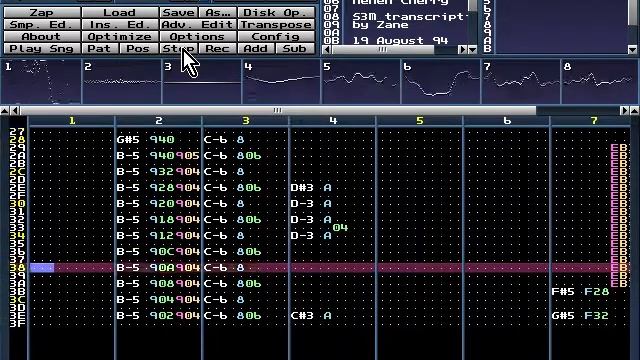Open the Config settings
This screenshot has width=640, height=360.
point(276,36)
